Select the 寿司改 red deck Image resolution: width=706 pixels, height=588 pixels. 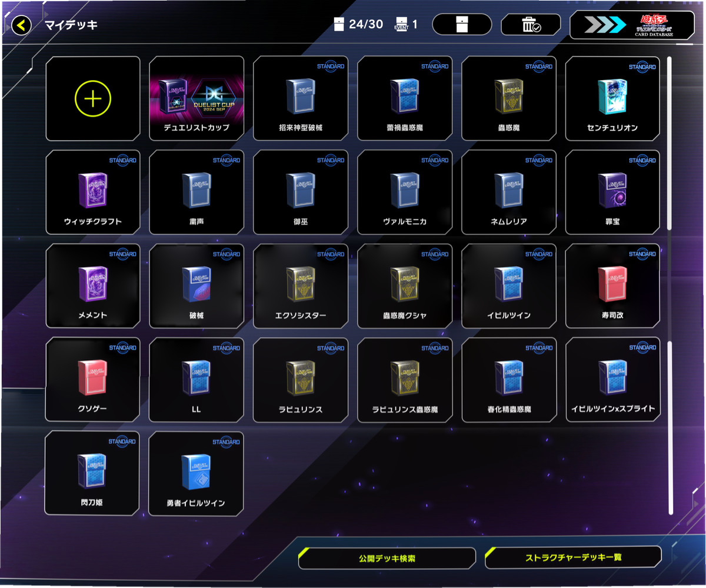[x=612, y=286]
